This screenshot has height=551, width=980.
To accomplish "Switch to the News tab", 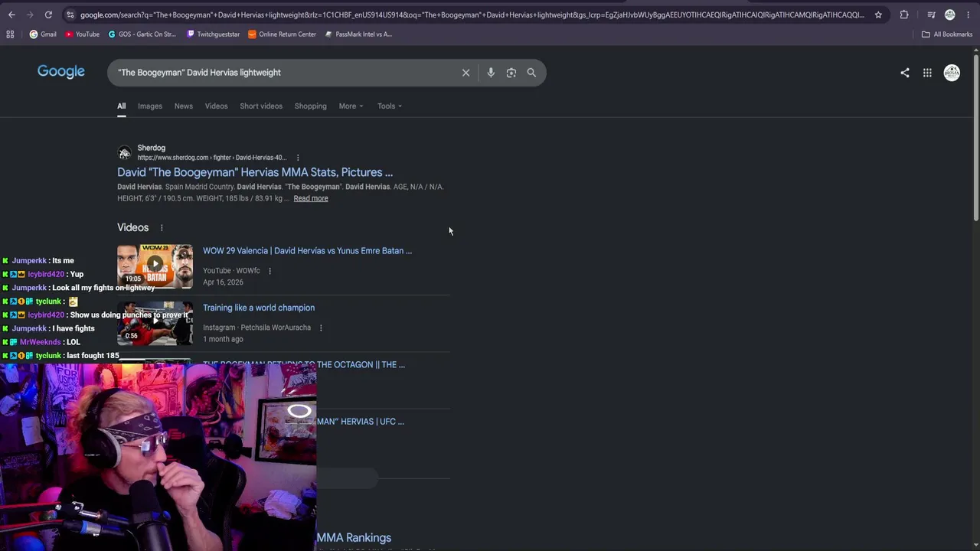I will (x=184, y=106).
